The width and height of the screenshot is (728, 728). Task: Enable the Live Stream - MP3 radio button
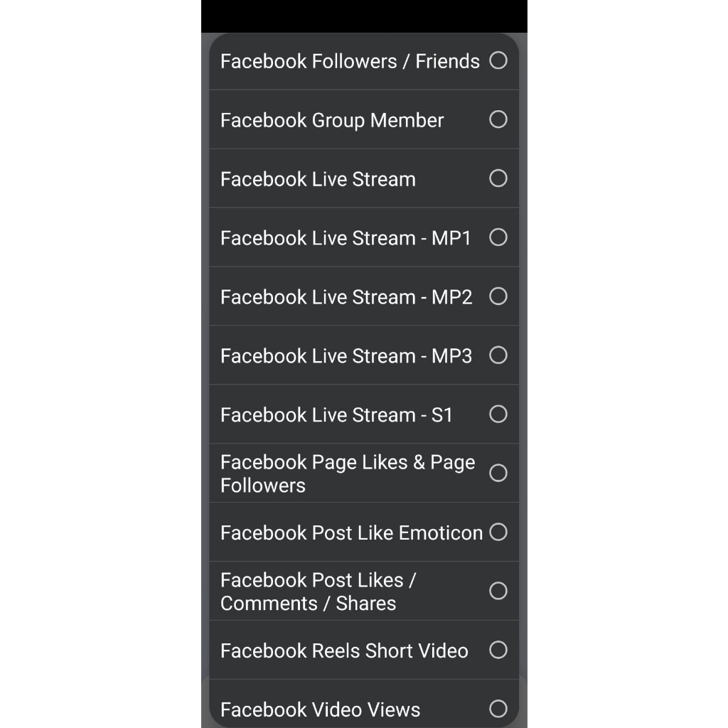point(498,355)
